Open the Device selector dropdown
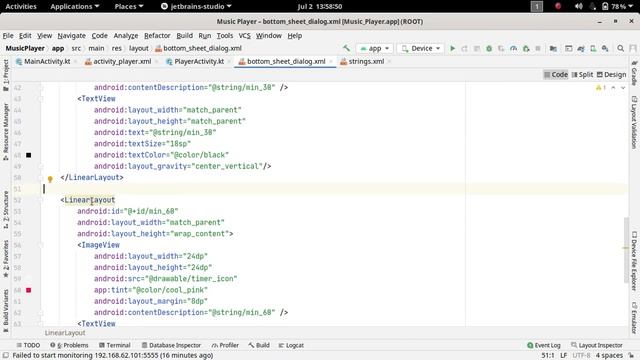Screen dimensions: 640x360 [x=420, y=48]
